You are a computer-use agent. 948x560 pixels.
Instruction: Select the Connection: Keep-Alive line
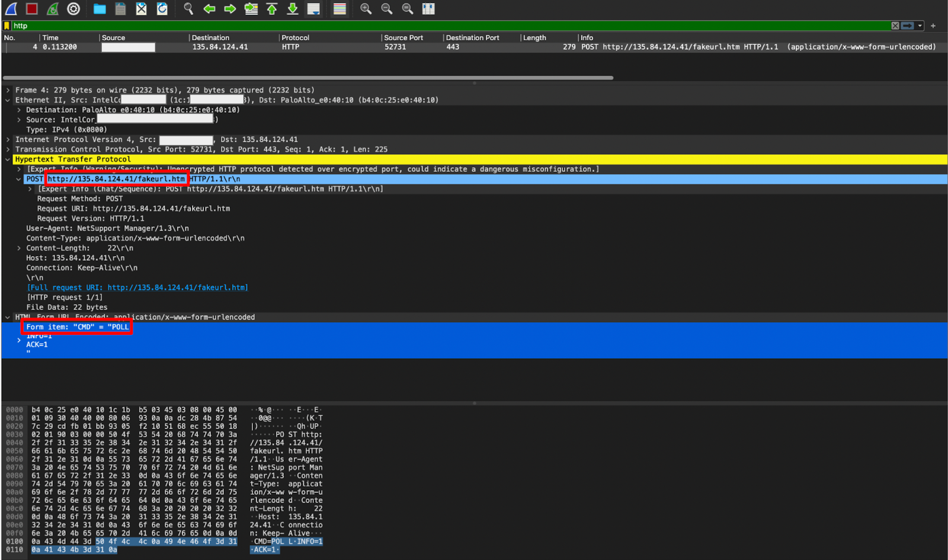tap(82, 268)
